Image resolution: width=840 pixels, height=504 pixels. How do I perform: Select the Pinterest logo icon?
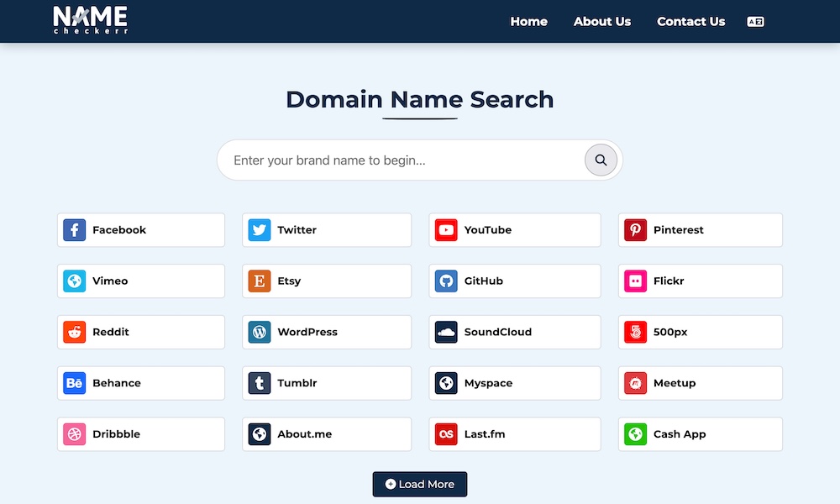(635, 230)
